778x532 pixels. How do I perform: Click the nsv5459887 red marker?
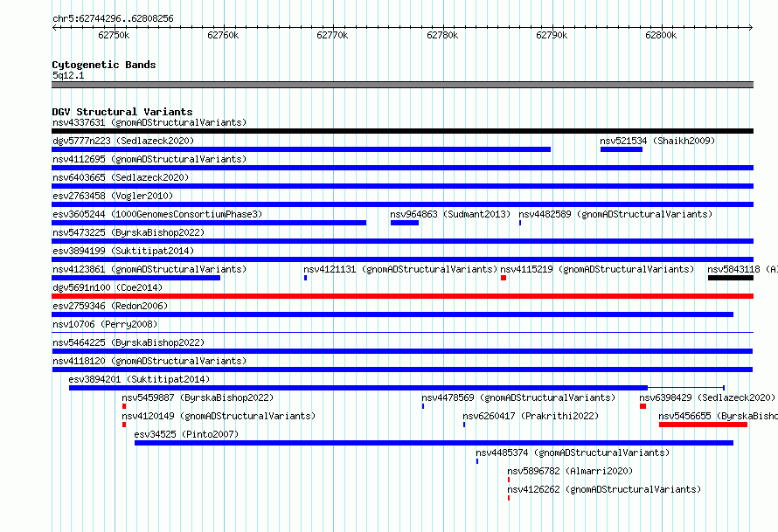[124, 406]
